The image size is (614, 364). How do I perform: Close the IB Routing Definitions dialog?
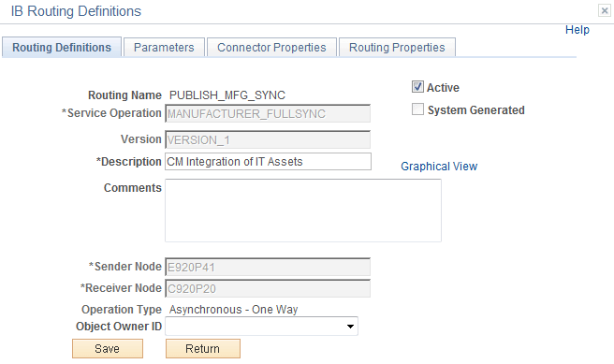coord(605,10)
